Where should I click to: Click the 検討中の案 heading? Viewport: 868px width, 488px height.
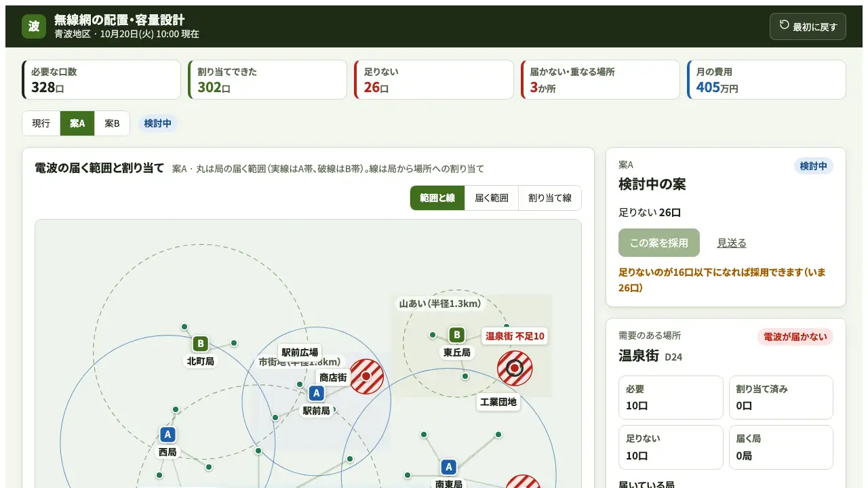click(x=652, y=184)
